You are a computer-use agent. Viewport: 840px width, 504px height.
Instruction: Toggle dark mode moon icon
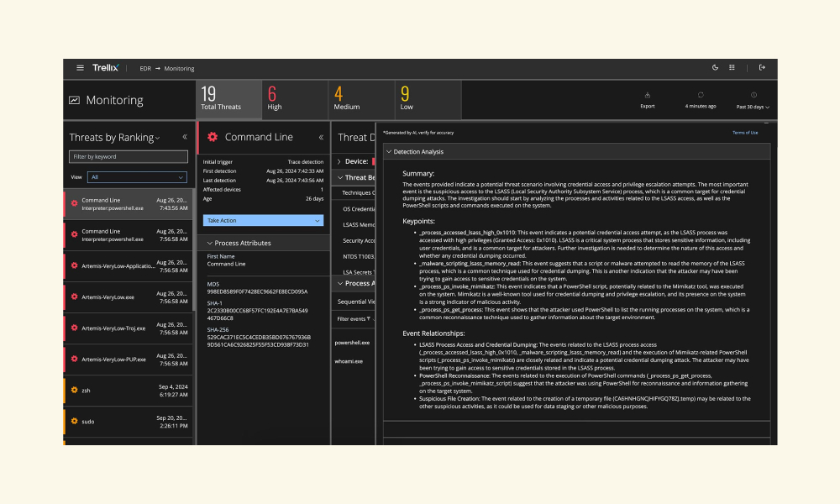click(x=715, y=67)
